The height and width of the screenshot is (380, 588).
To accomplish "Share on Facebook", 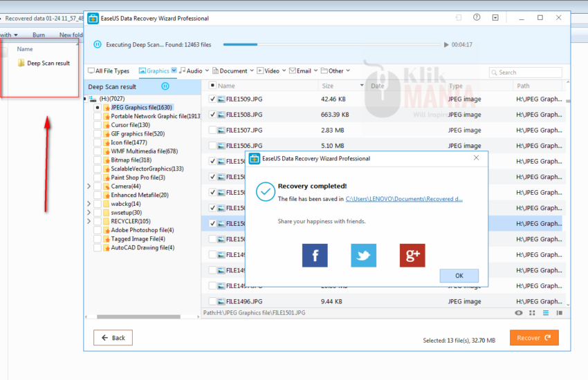I will pyautogui.click(x=315, y=256).
